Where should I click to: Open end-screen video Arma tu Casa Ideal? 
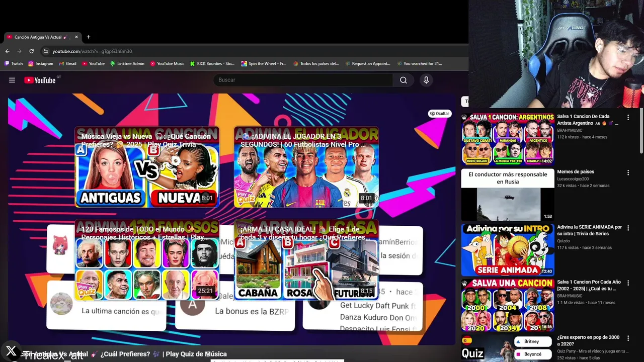(x=306, y=260)
